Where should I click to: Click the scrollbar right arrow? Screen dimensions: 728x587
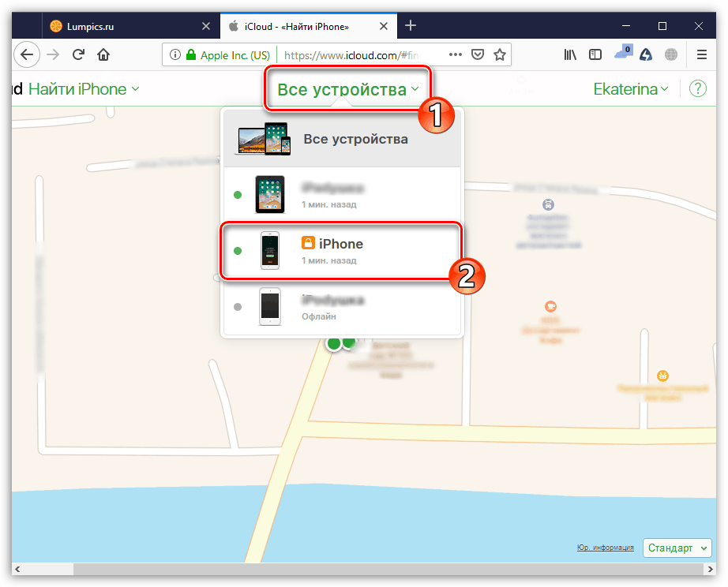711,570
